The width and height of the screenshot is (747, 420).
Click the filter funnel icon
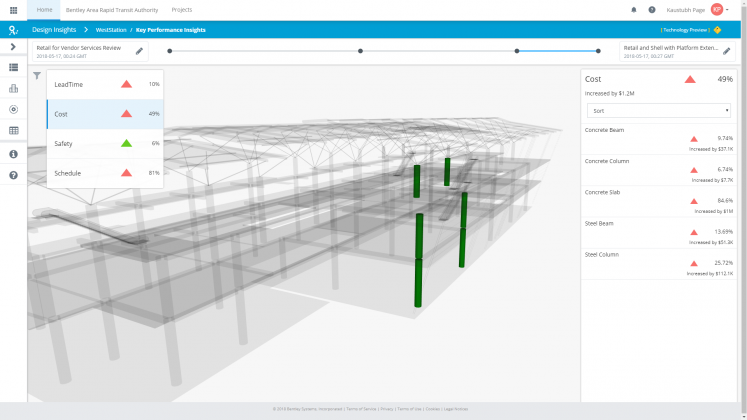point(37,76)
